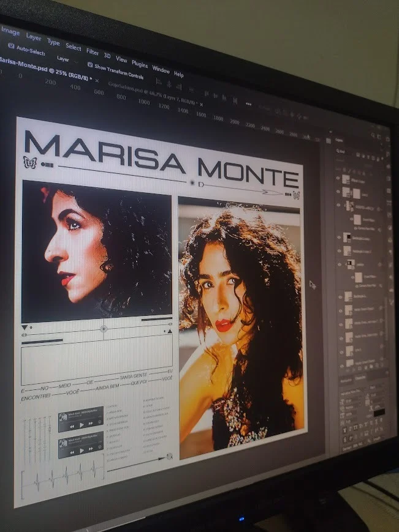Open the Window menu

(161, 70)
